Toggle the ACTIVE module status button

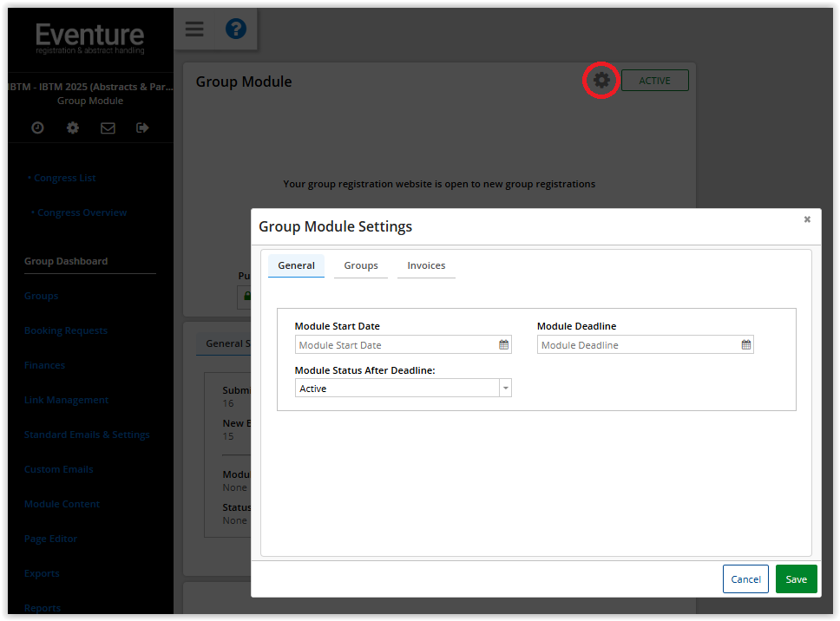pos(654,81)
